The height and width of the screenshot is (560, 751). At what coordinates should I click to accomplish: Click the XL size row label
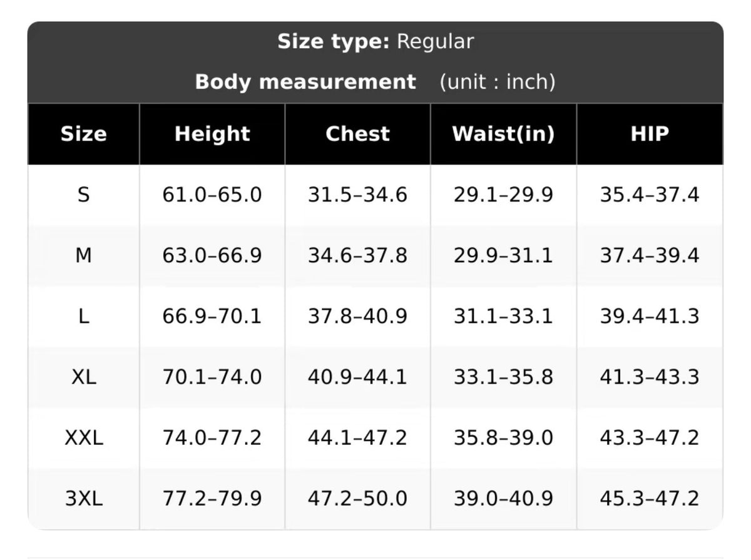(x=83, y=377)
